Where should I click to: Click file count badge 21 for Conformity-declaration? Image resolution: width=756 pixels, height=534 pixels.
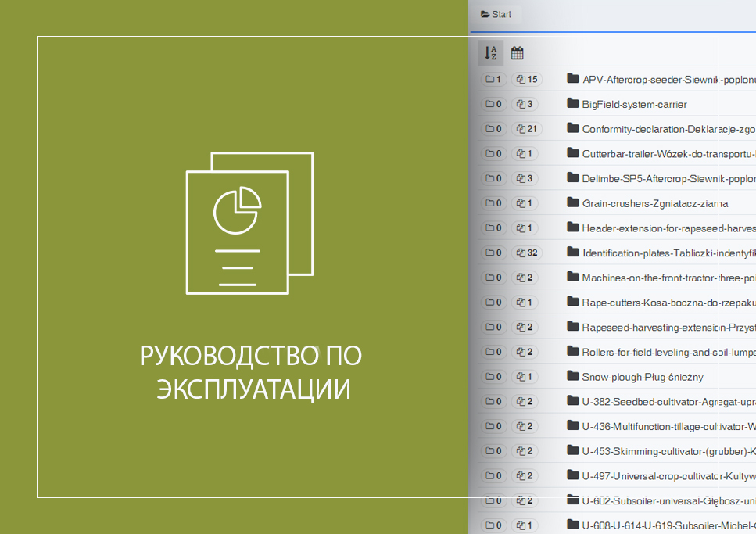(526, 129)
